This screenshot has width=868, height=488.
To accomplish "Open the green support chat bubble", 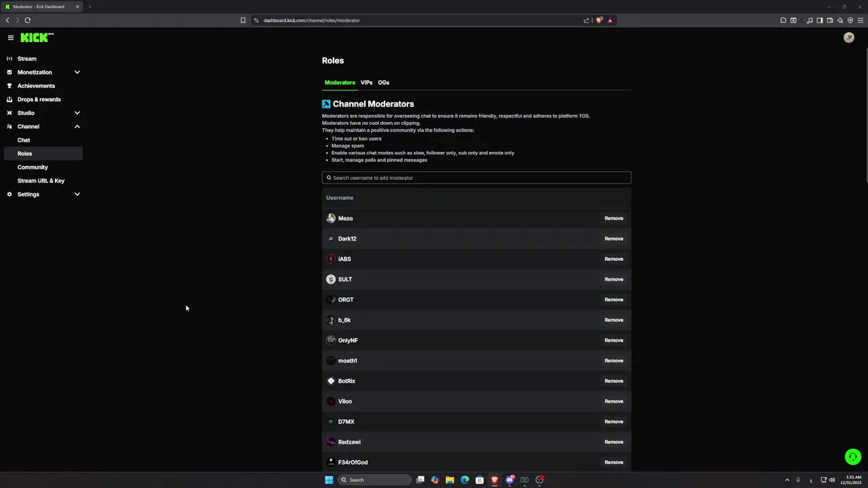I will (853, 457).
